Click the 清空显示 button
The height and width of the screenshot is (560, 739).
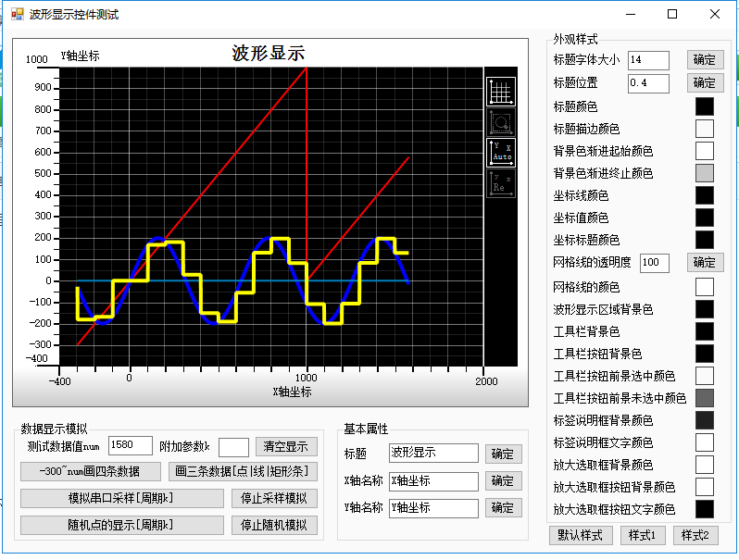point(286,446)
